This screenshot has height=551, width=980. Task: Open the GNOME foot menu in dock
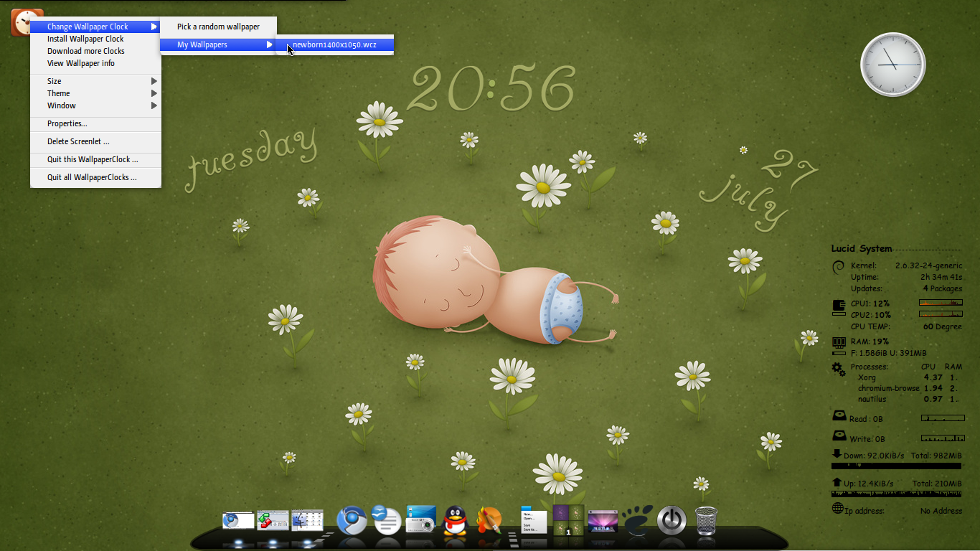[637, 520]
